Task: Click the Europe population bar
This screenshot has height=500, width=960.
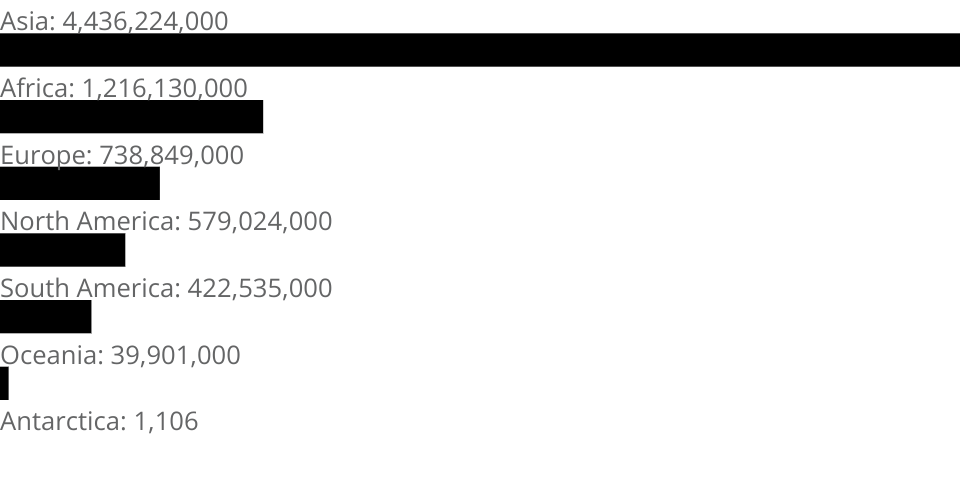Action: pos(80,183)
